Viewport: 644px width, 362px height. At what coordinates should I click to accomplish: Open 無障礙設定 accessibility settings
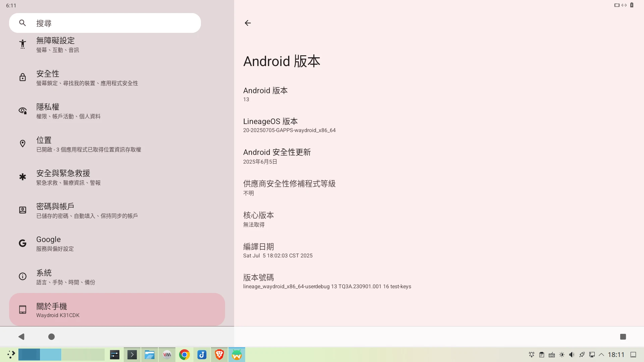117,45
